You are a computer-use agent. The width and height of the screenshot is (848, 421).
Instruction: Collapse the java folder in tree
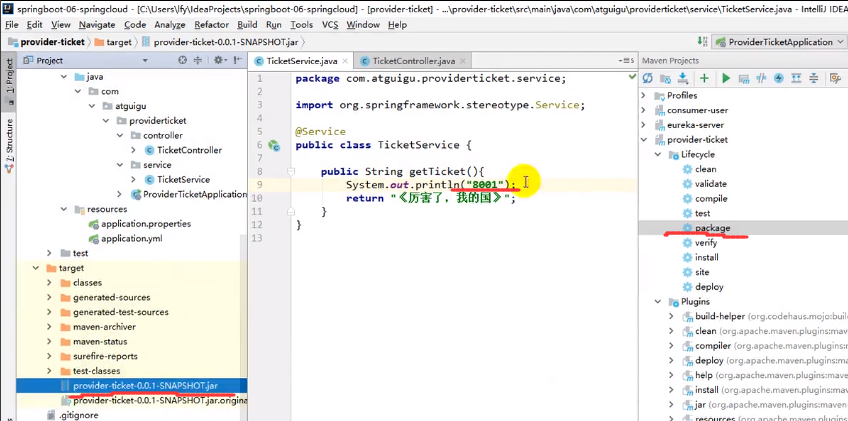pyautogui.click(x=64, y=76)
